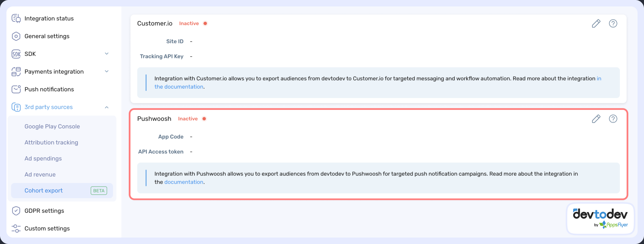Viewport: 644px width, 244px height.
Task: Select 3rd party sources menu item
Action: (49, 107)
